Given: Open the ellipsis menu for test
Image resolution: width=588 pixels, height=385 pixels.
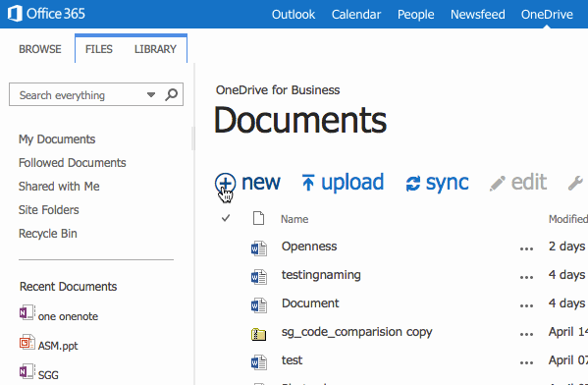Looking at the screenshot, I should tap(526, 362).
